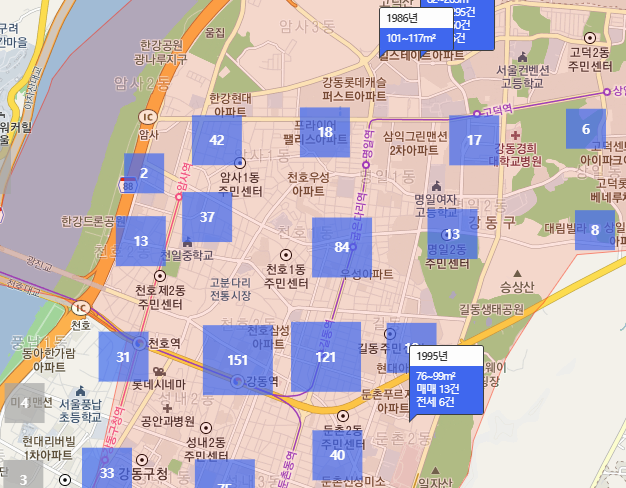
Task: Click the 고분다리 전통시장 label
Action: 230,289
